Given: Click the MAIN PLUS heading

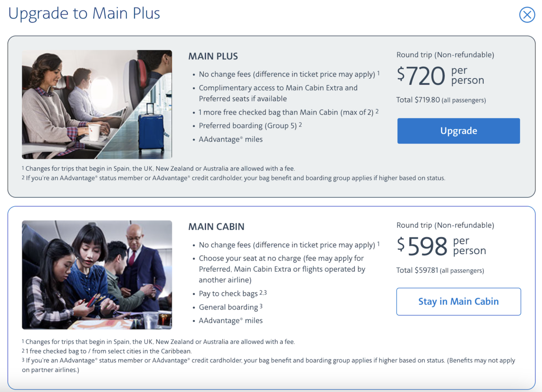Looking at the screenshot, I should (213, 56).
